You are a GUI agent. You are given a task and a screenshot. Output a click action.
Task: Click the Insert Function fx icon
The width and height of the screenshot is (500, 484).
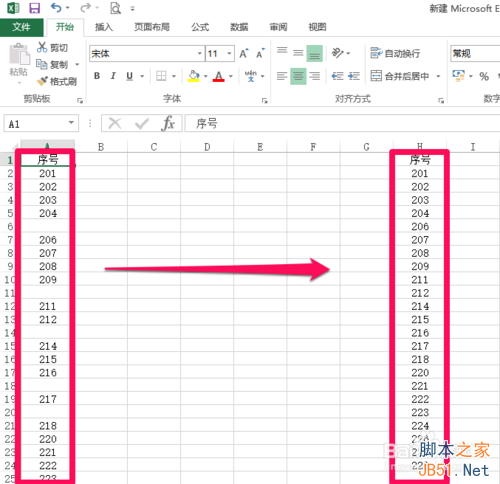(x=168, y=124)
